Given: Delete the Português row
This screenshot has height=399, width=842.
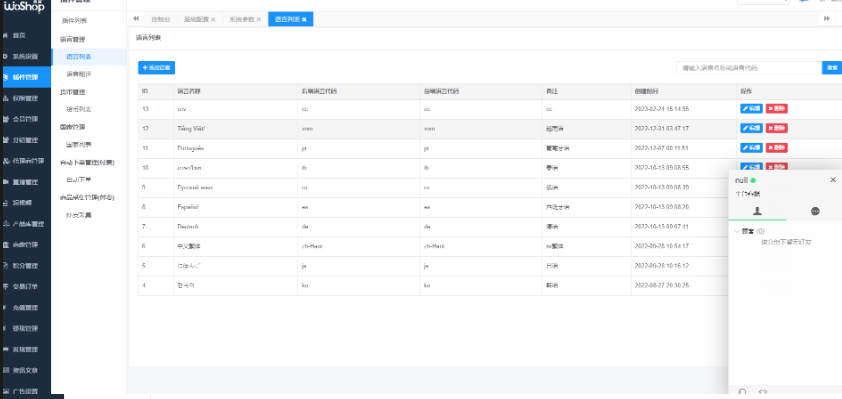Looking at the screenshot, I should (776, 148).
